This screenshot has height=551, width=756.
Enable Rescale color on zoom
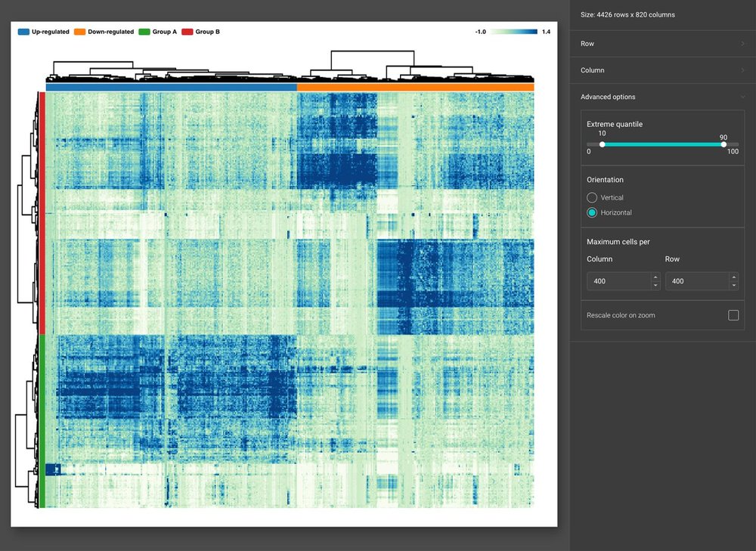(733, 315)
